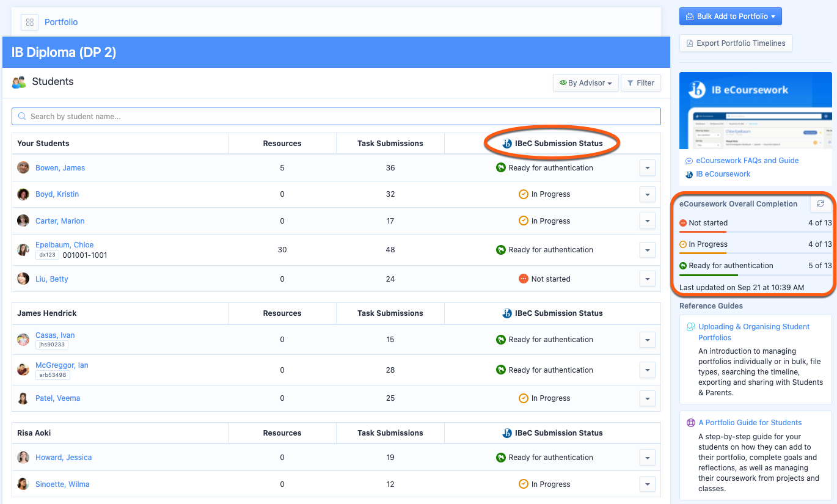Expand the row menu for Marion Carter

647,221
